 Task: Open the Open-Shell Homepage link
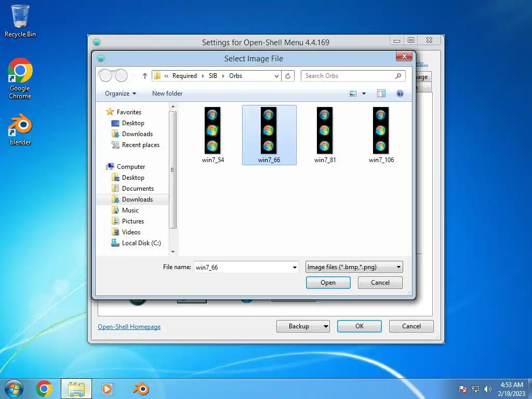[x=129, y=327]
